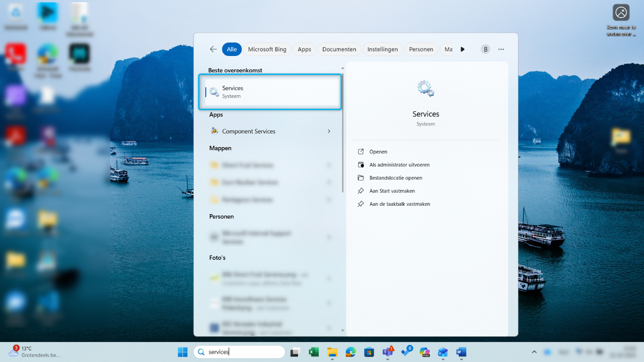Show more filters with the right arrow
Viewport: 644px width, 362px height.
click(462, 49)
